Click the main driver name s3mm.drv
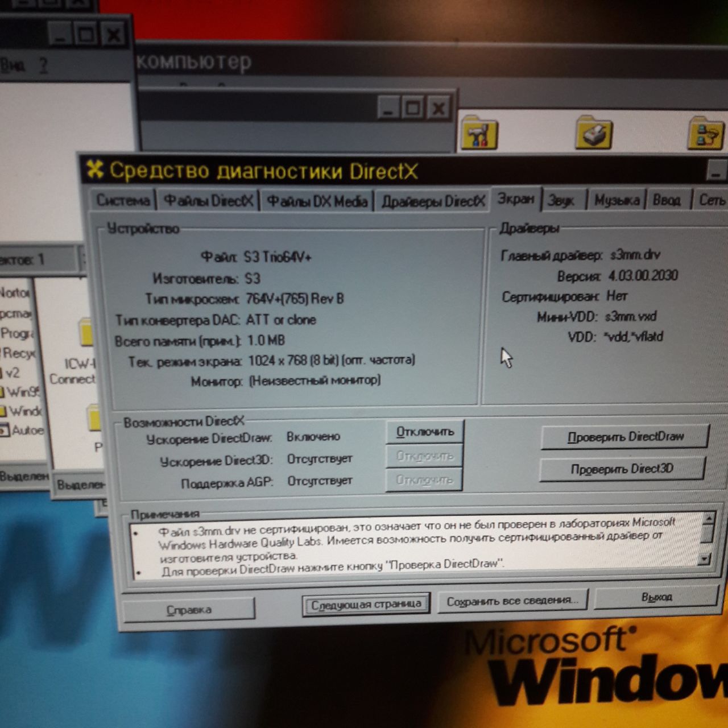Image resolution: width=728 pixels, height=728 pixels. pos(635,254)
